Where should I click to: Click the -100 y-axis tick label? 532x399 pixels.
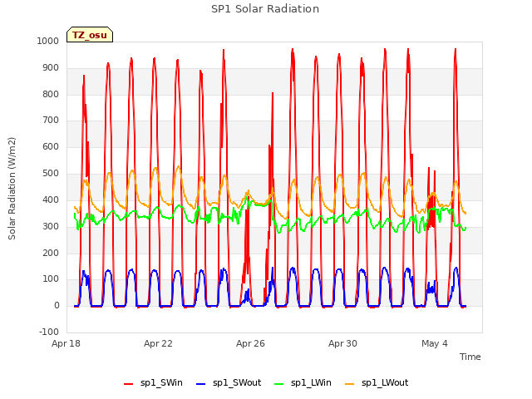click(49, 332)
